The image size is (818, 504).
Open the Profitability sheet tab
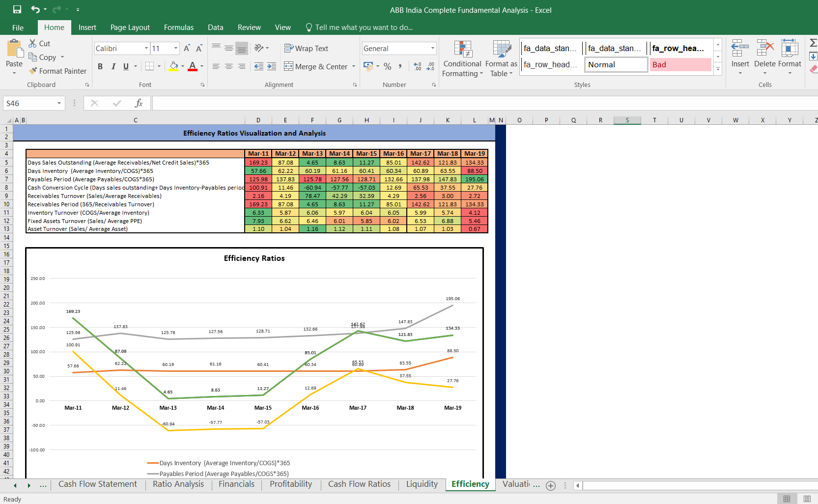291,484
